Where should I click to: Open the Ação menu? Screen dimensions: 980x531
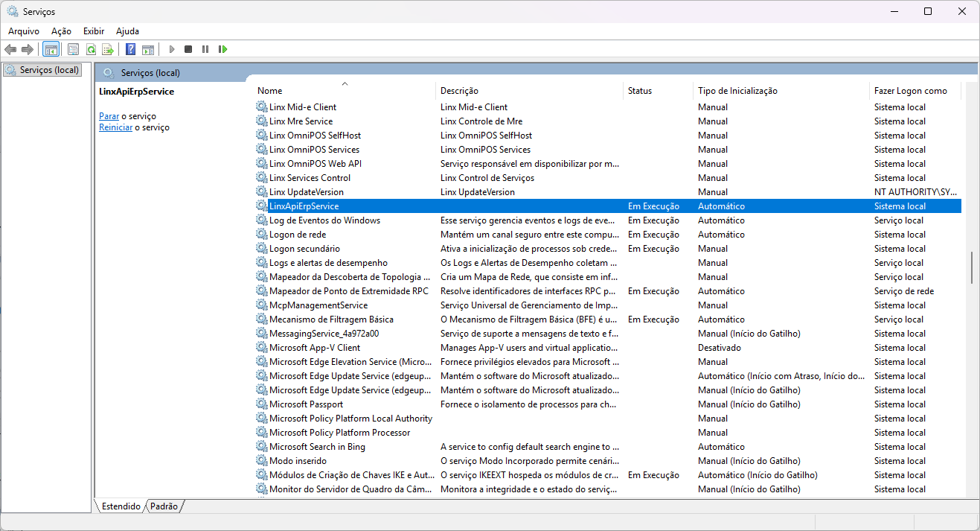(61, 31)
